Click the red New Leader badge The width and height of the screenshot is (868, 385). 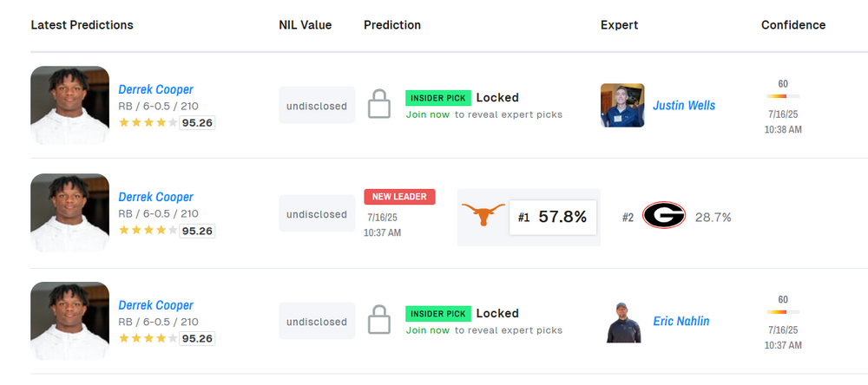[x=399, y=197]
